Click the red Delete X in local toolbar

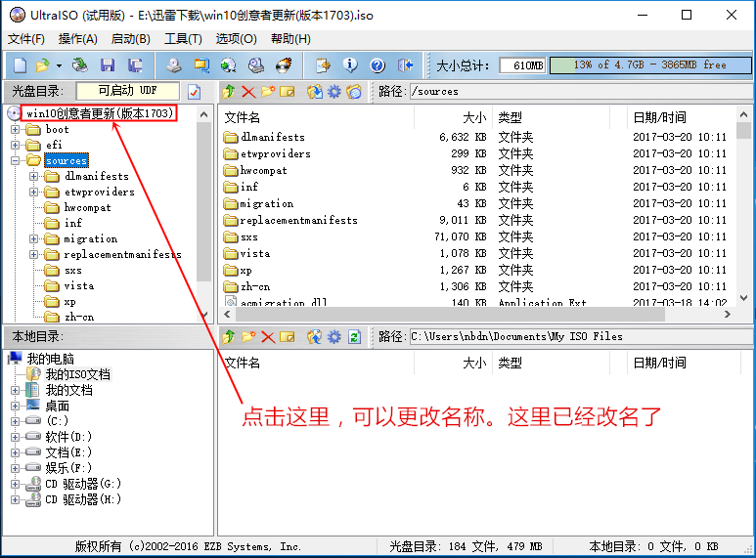[x=268, y=337]
